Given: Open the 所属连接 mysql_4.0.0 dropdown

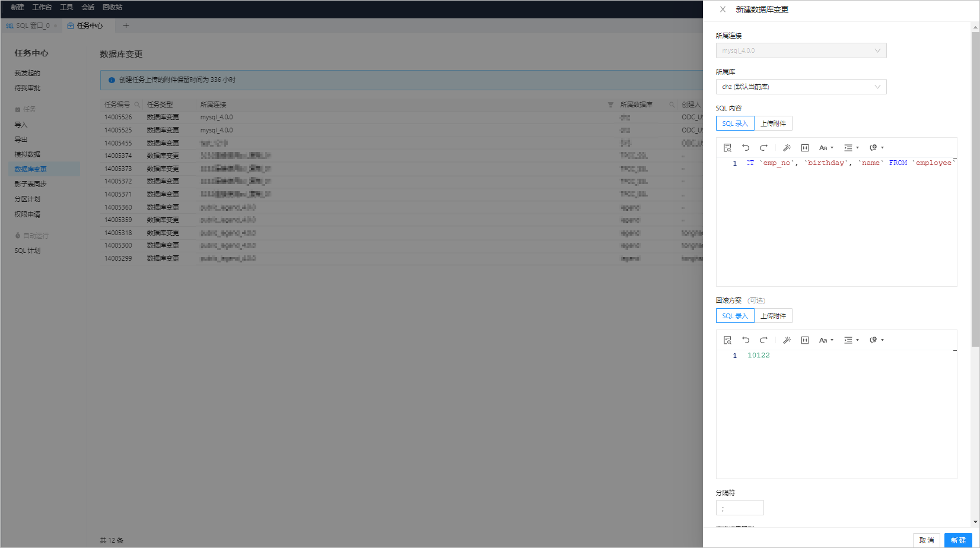Looking at the screenshot, I should (x=801, y=50).
